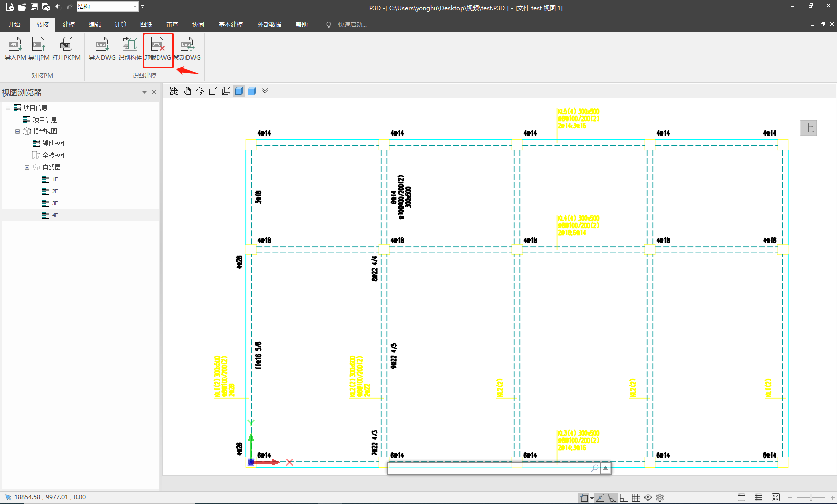
Task: Select the 3F floor in tree
Action: click(x=55, y=203)
